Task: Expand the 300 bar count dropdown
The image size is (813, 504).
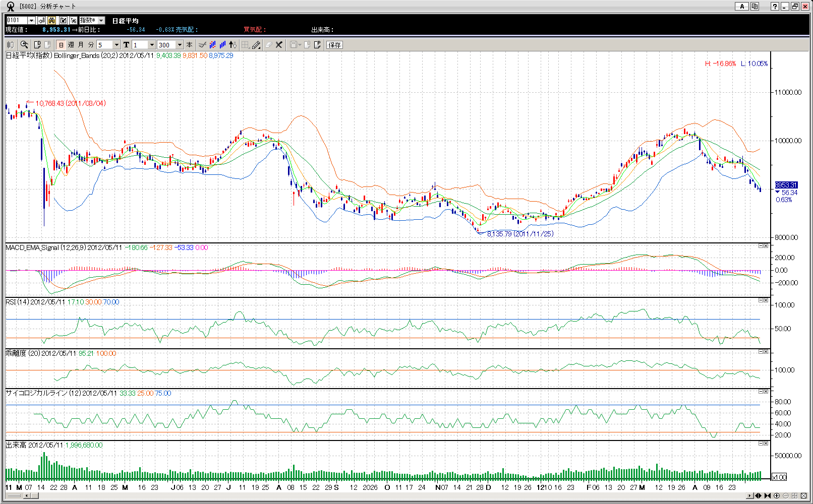Action: tap(180, 45)
